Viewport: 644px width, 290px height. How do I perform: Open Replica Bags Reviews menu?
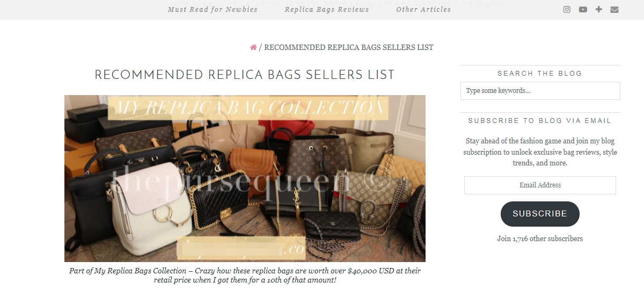(x=327, y=9)
